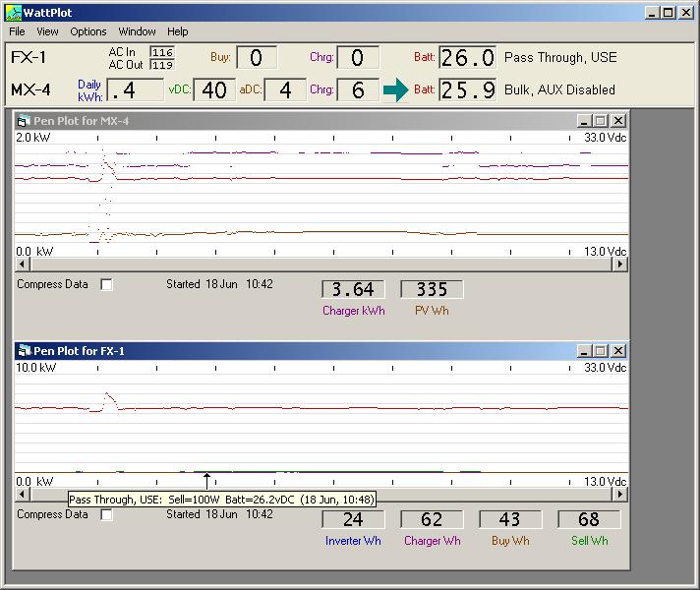Minimize the Pen Plot for MX-4 window
This screenshot has height=590, width=700.
pyautogui.click(x=584, y=121)
